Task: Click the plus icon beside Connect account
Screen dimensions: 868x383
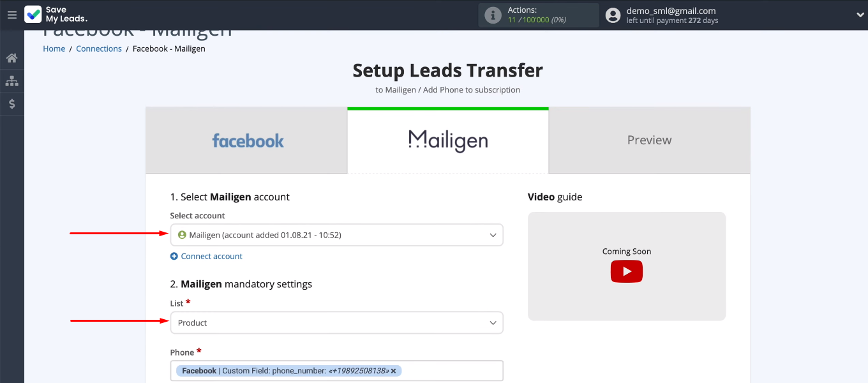Action: (x=174, y=256)
